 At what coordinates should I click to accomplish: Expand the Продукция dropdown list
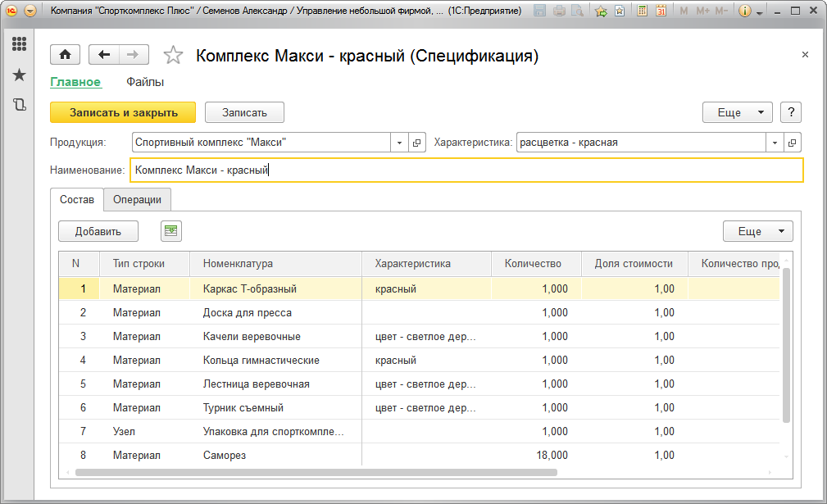point(399,143)
